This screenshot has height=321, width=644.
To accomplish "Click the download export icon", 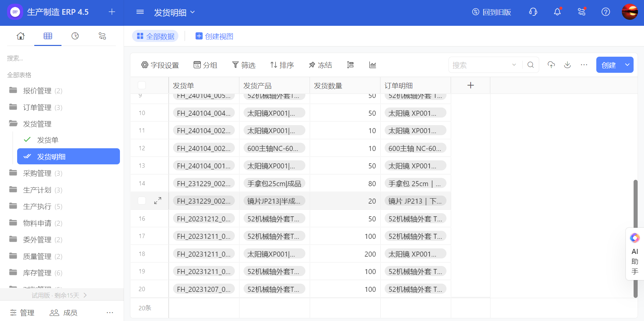I will 567,65.
